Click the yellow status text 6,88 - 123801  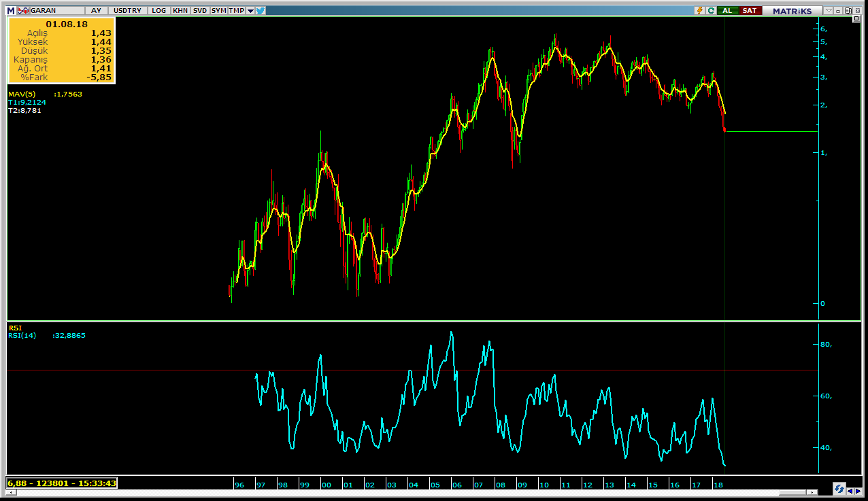coord(62,483)
